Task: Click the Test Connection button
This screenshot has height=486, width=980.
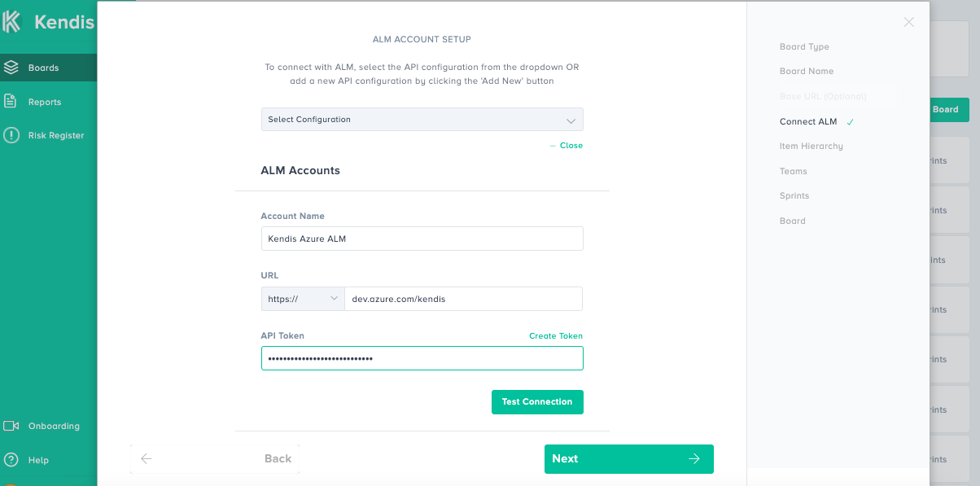Action: pos(537,402)
